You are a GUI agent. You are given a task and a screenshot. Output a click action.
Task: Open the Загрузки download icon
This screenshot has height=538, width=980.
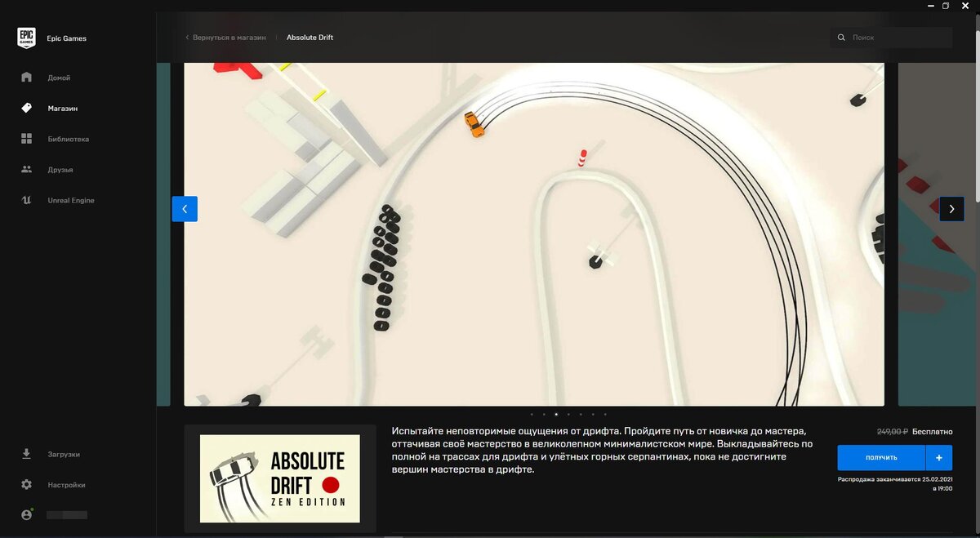point(26,454)
